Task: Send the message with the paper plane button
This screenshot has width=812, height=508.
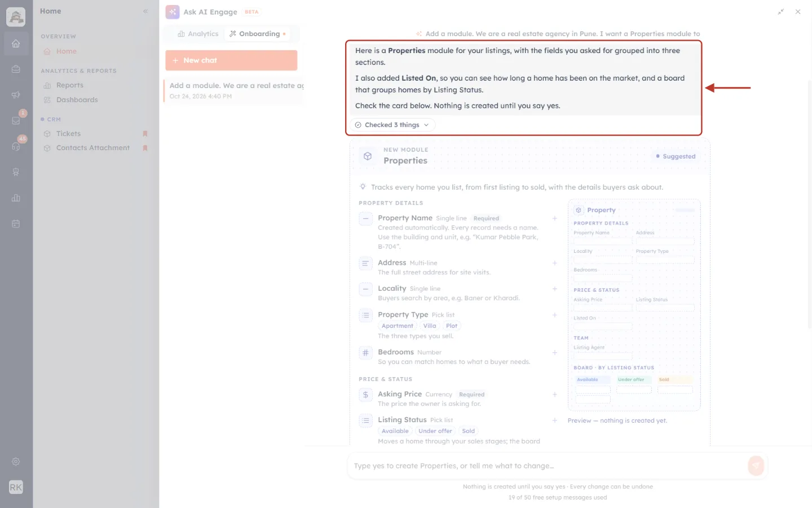Action: pos(756,466)
